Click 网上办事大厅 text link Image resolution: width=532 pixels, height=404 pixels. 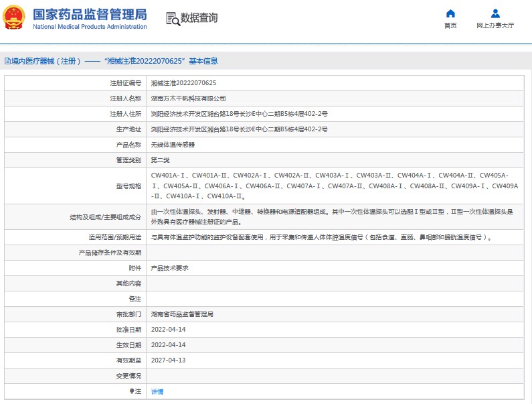pos(495,25)
